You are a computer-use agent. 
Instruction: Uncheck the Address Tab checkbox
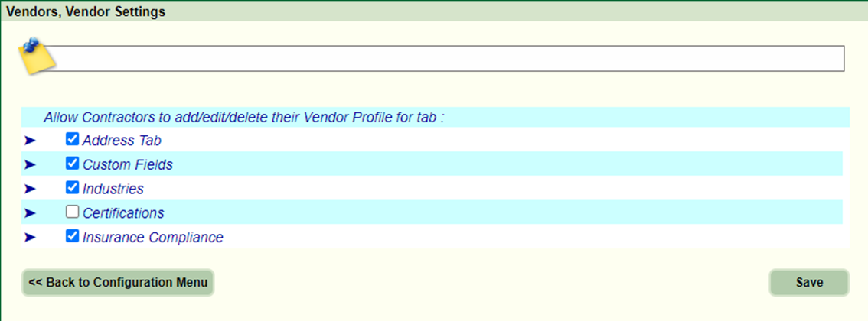pos(73,140)
